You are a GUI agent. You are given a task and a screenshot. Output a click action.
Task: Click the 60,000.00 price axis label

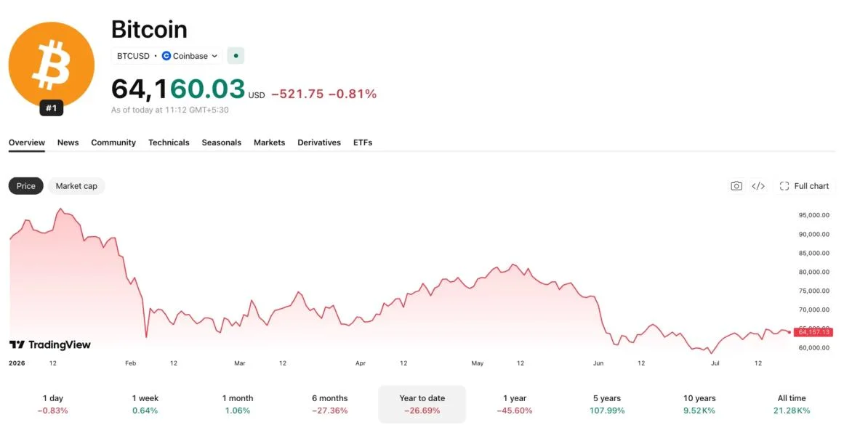click(x=813, y=348)
